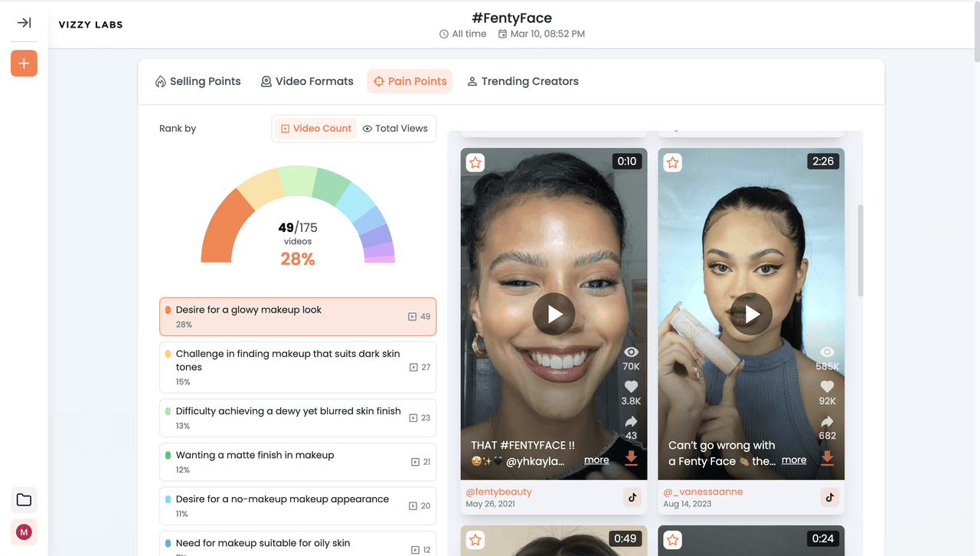Click the 28% percentage in the gauge
Image resolution: width=980 pixels, height=556 pixels.
[298, 259]
